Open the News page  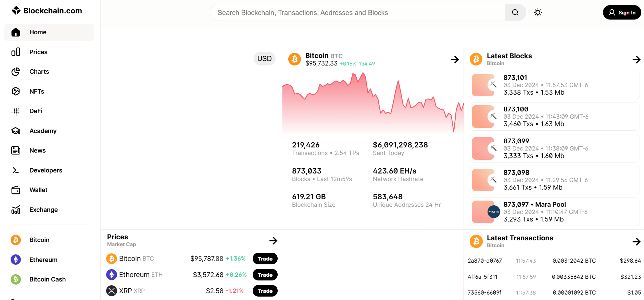37,150
